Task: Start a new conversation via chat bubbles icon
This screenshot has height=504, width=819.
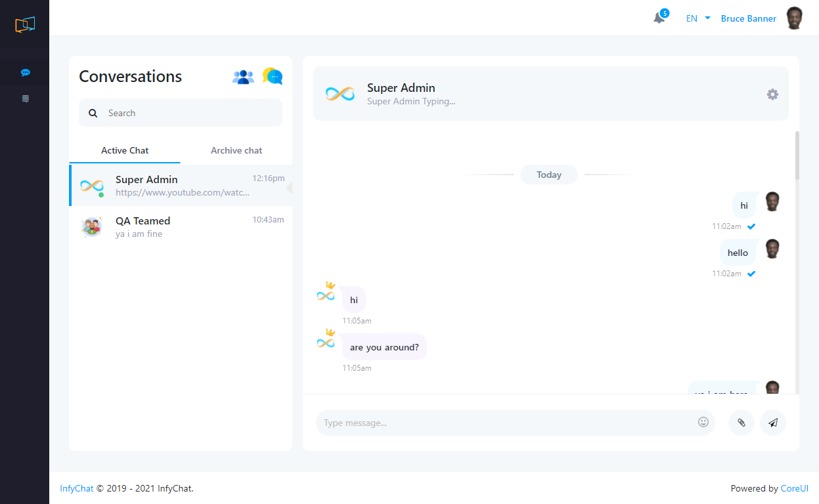Action: point(273,77)
